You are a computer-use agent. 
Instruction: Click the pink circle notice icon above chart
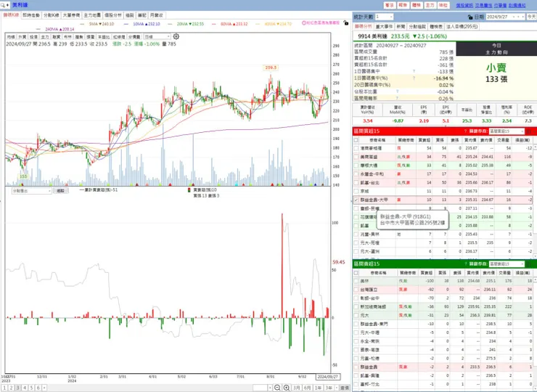pyautogui.click(x=304, y=23)
